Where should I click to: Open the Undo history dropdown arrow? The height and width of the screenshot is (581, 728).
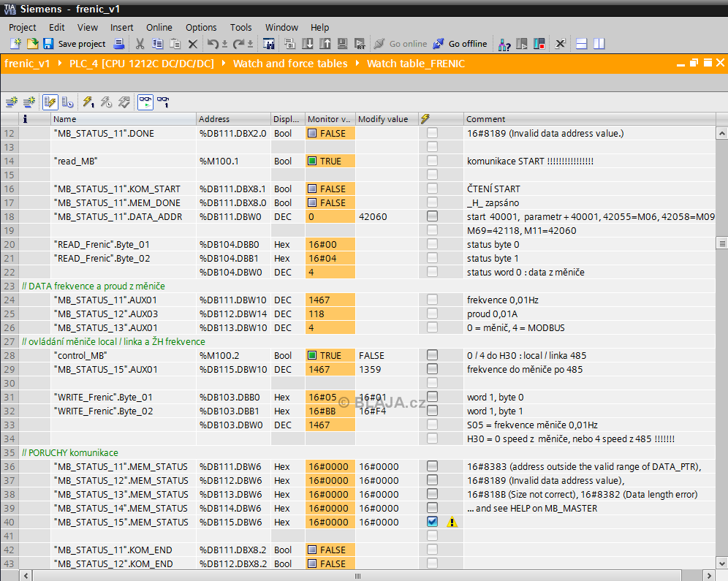224,44
